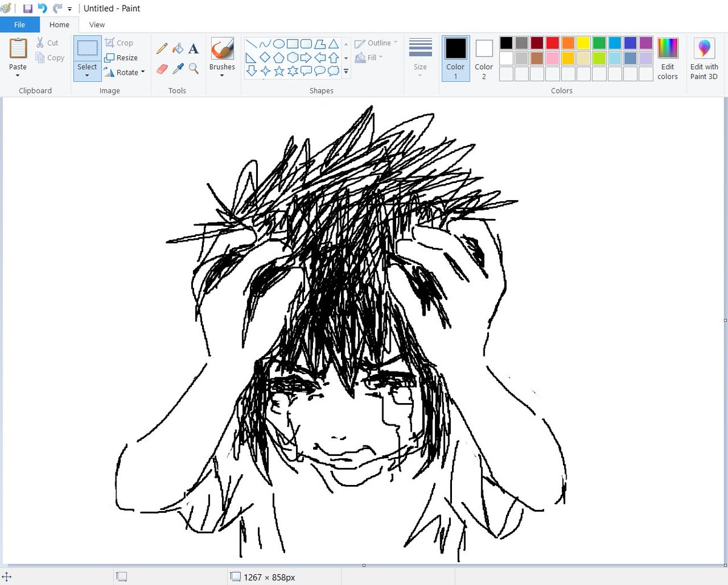Click the Paint app icon in title bar
This screenshot has width=728, height=585.
pos(5,8)
